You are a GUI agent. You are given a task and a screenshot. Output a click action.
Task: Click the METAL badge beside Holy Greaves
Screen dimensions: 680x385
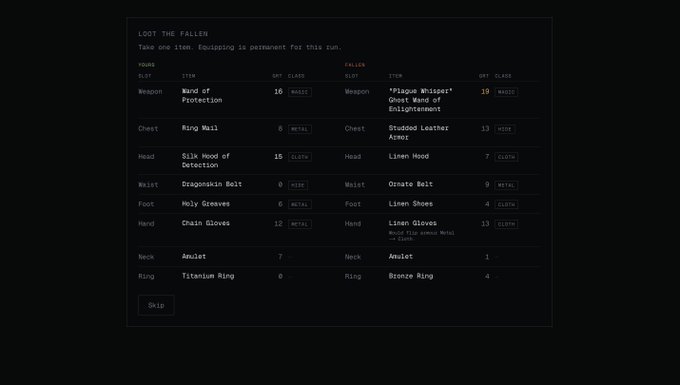pos(300,205)
